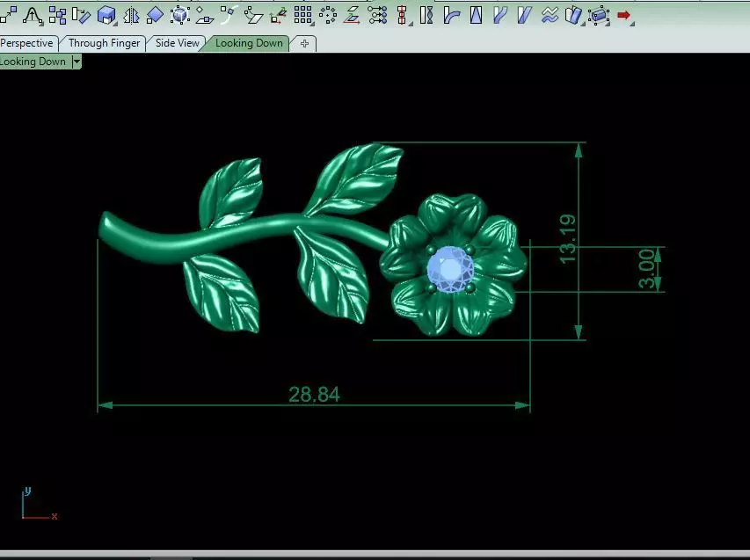Select the Bend tool
The width and height of the screenshot is (750, 560).
click(451, 15)
